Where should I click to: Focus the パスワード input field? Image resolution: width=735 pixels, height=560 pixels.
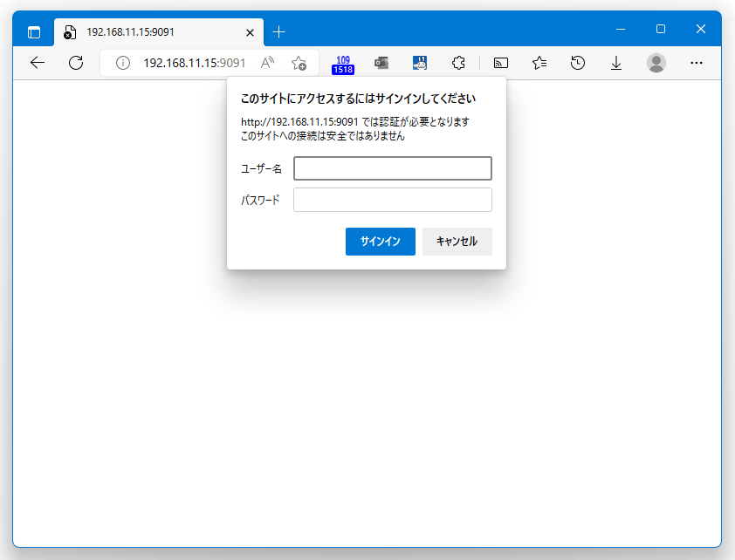[393, 200]
